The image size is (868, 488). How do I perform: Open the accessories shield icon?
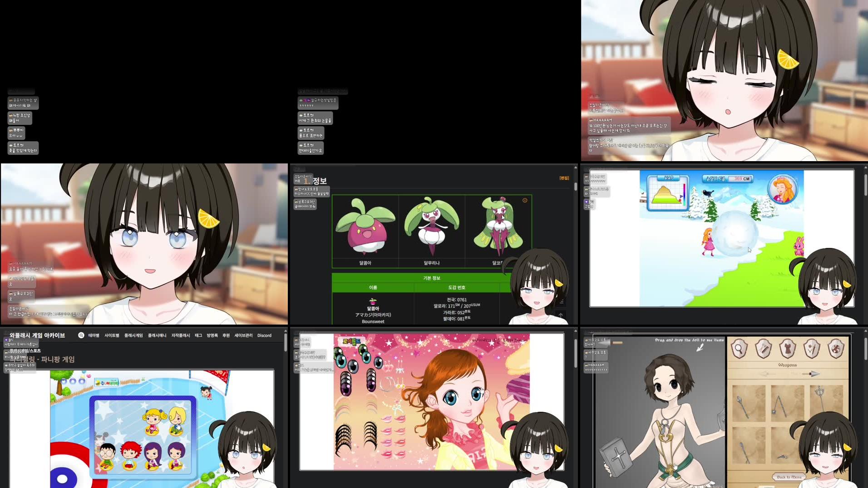[x=812, y=349]
